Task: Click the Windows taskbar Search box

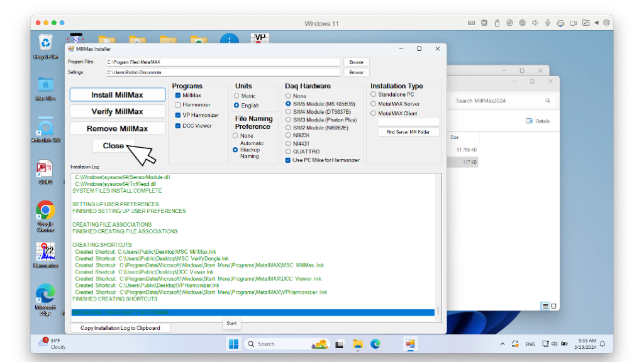Action: [x=287, y=344]
